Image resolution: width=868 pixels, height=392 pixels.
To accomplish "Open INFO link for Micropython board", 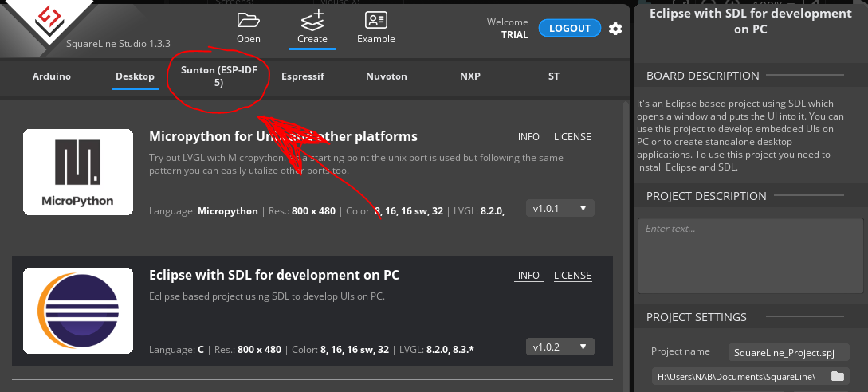I will pos(528,137).
